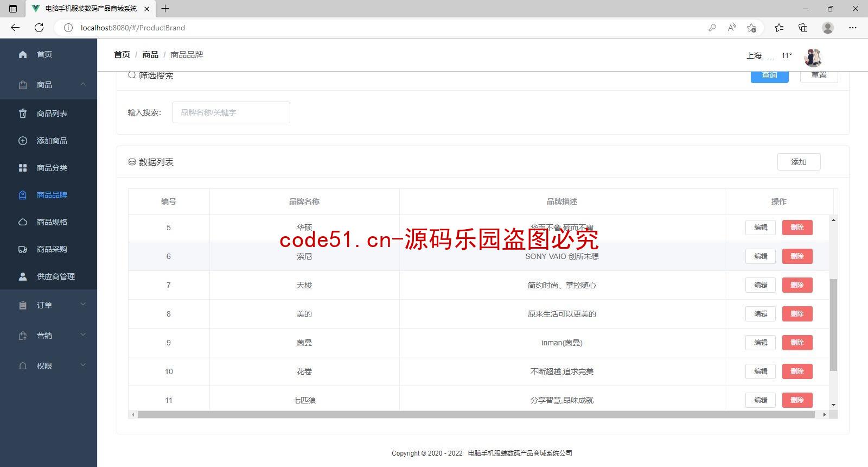
Task: Click the 编号 column header
Action: (x=169, y=201)
